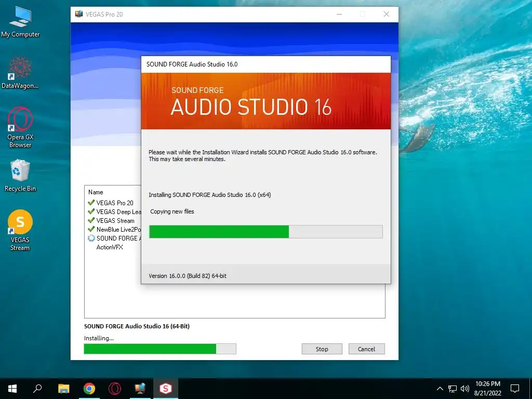Screen dimensions: 532x399
Task: Click spinning progress icon beside SOUND FORGE
Action: [91, 238]
